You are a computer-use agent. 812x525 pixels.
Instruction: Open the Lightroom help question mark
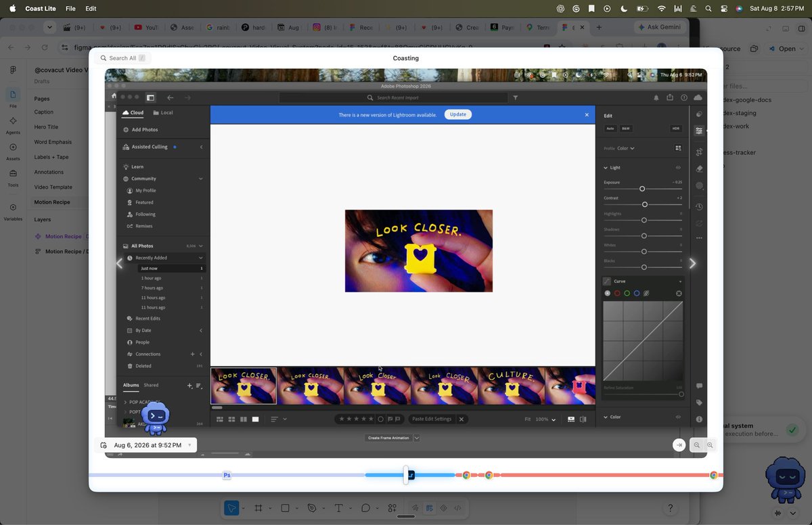(x=683, y=97)
